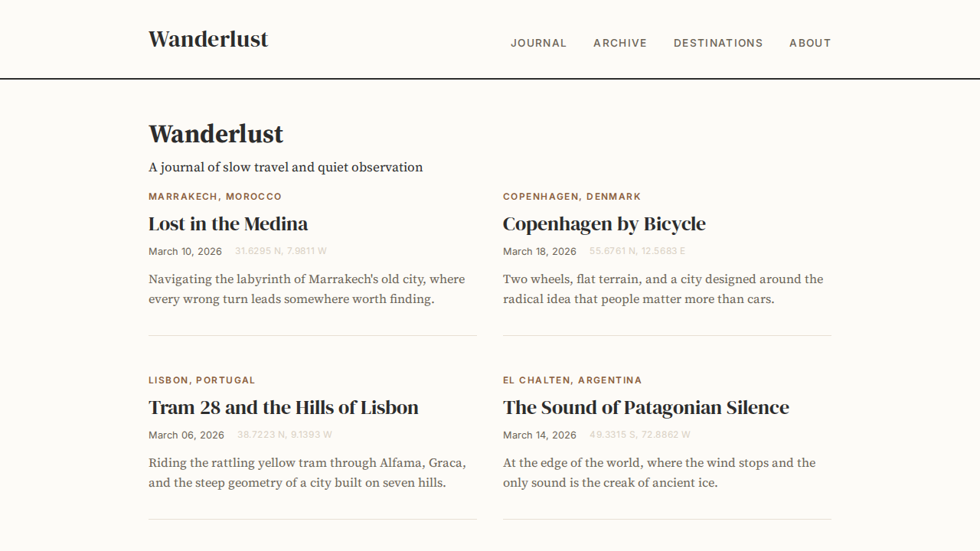Click the Lisbon, Portugal location label
The height and width of the screenshot is (551, 980).
(201, 380)
